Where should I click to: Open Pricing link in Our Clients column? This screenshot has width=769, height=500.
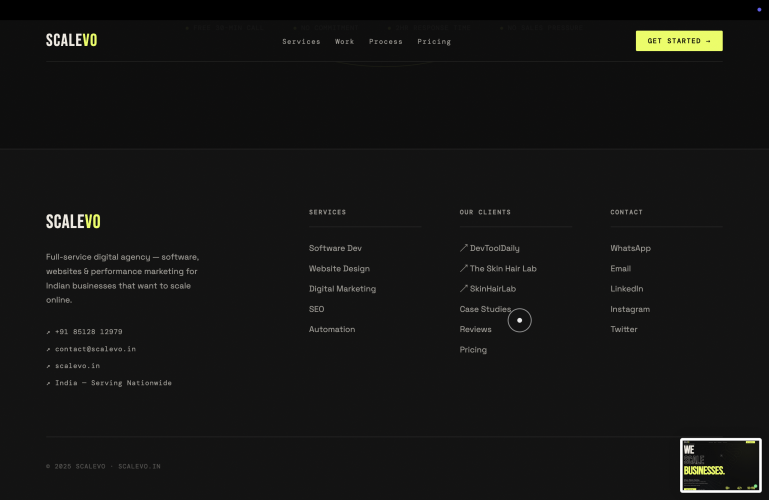point(473,350)
